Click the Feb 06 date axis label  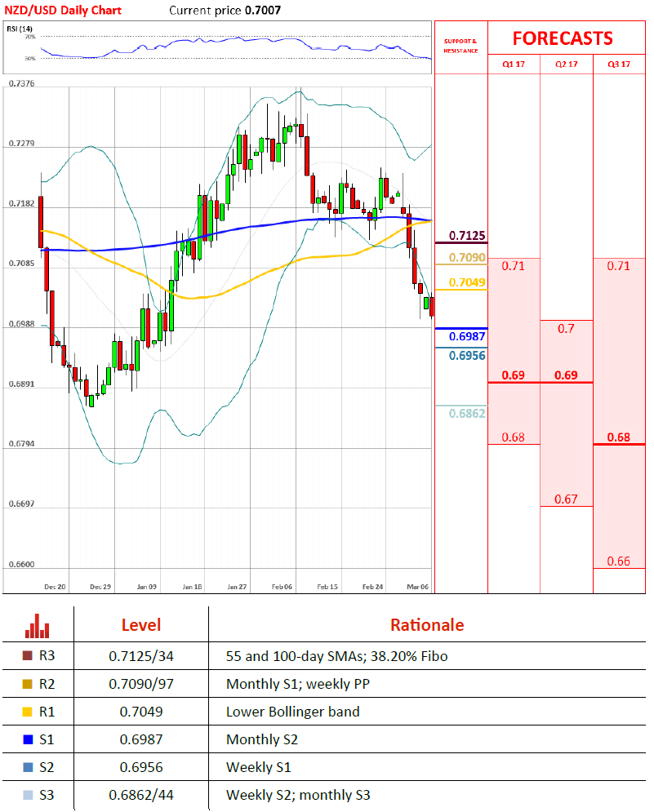(x=282, y=587)
